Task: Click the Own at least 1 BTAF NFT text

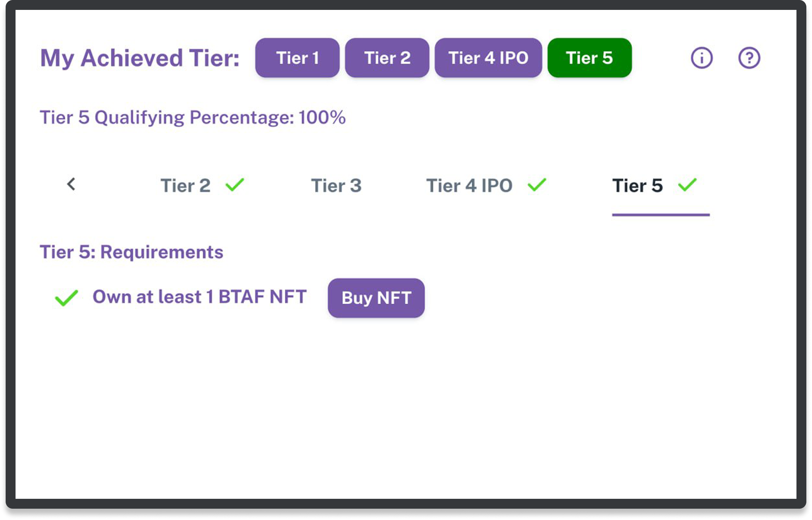Action: (199, 297)
